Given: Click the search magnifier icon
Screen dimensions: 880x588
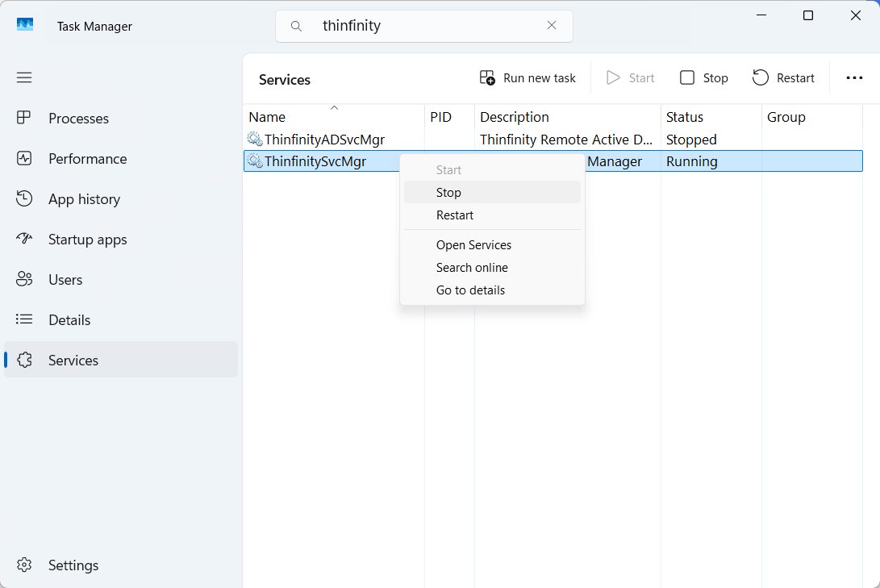Looking at the screenshot, I should tap(296, 26).
